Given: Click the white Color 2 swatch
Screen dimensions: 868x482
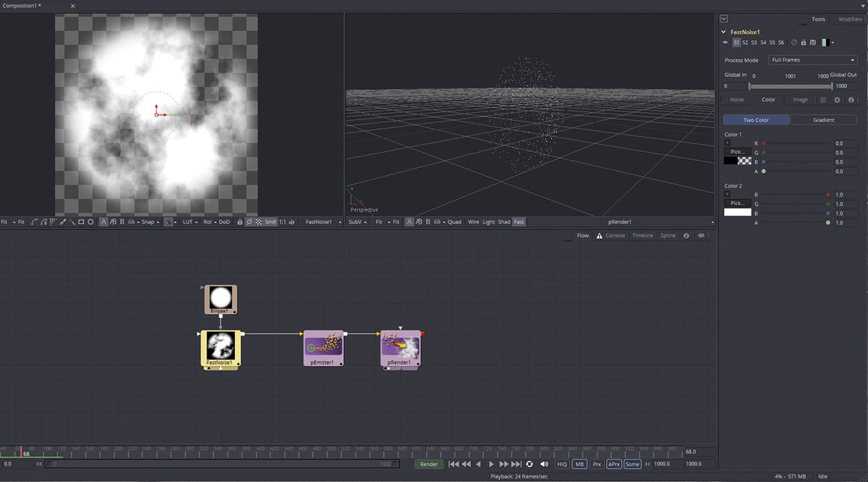Looking at the screenshot, I should click(736, 212).
